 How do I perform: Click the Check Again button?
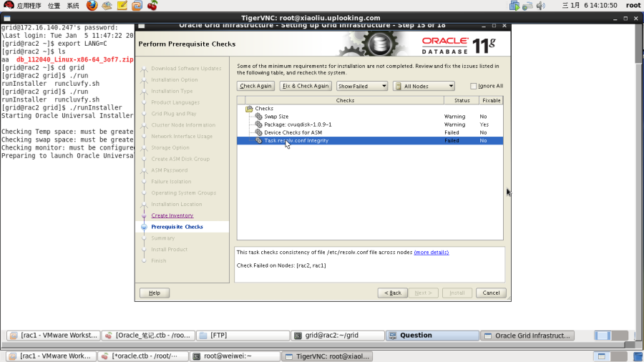click(255, 86)
